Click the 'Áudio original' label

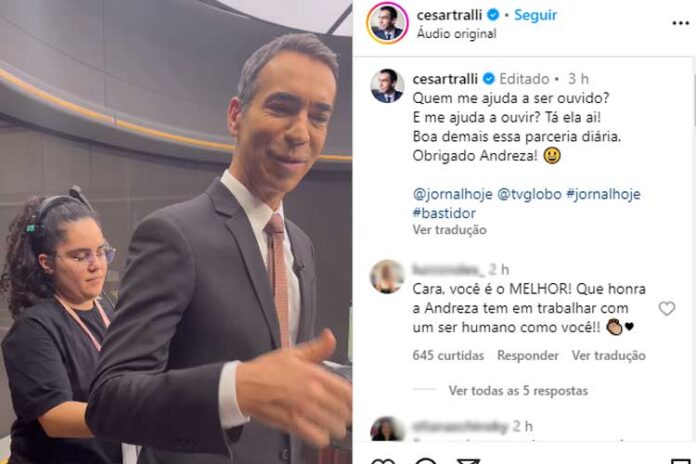[456, 34]
